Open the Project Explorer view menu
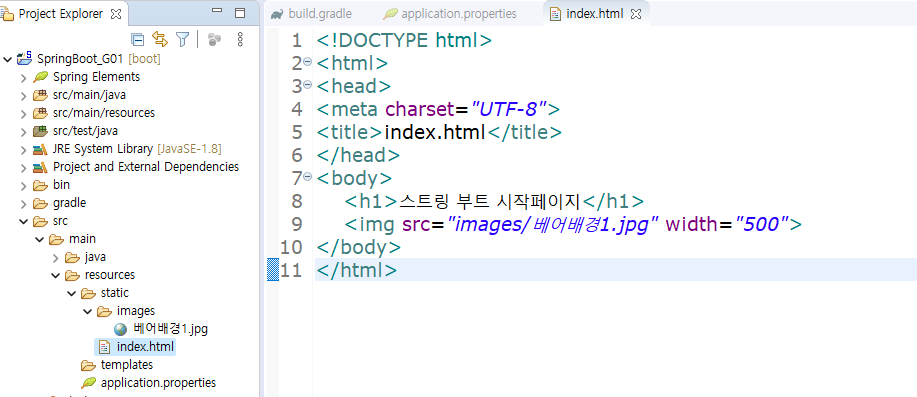The width and height of the screenshot is (917, 397). click(239, 40)
